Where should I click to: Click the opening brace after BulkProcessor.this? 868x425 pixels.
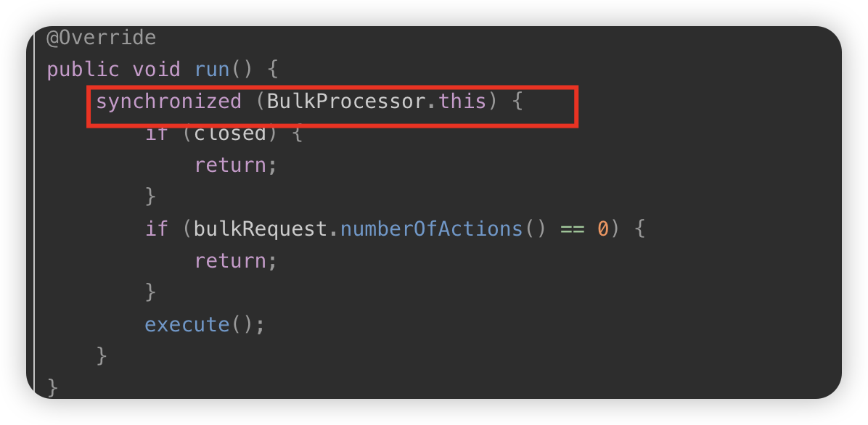(517, 102)
